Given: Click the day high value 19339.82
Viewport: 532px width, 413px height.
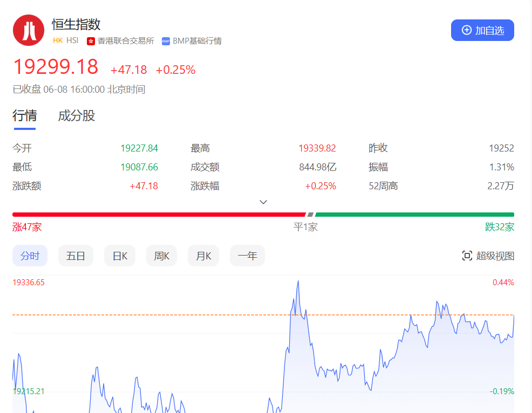Looking at the screenshot, I should pyautogui.click(x=317, y=148).
